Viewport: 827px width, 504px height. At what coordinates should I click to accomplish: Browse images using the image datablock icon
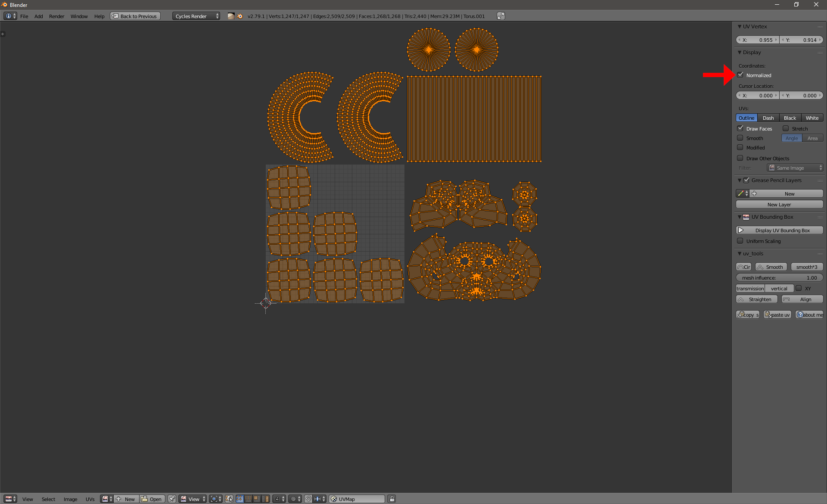point(107,499)
